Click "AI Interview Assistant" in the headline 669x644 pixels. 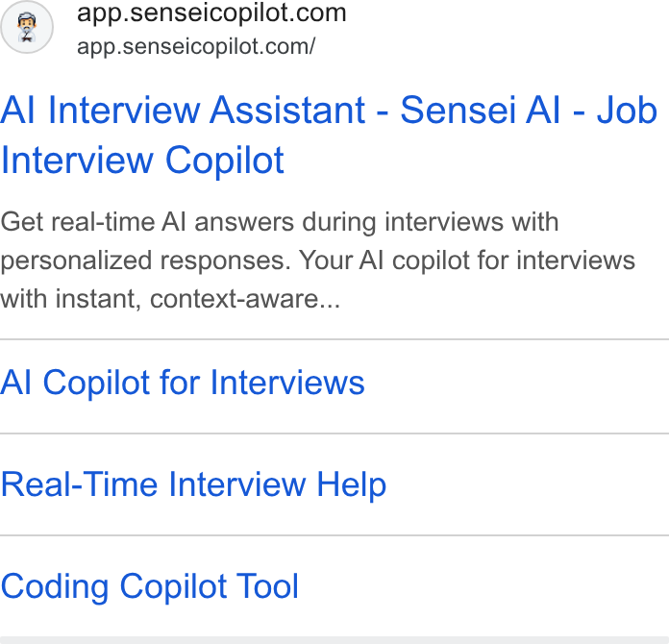coord(183,111)
